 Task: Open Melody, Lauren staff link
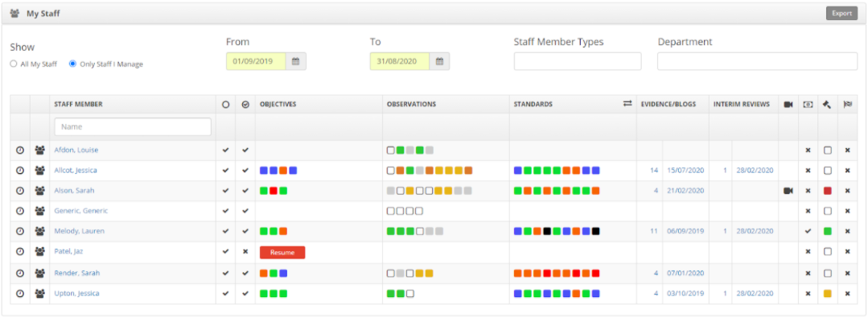click(x=79, y=231)
